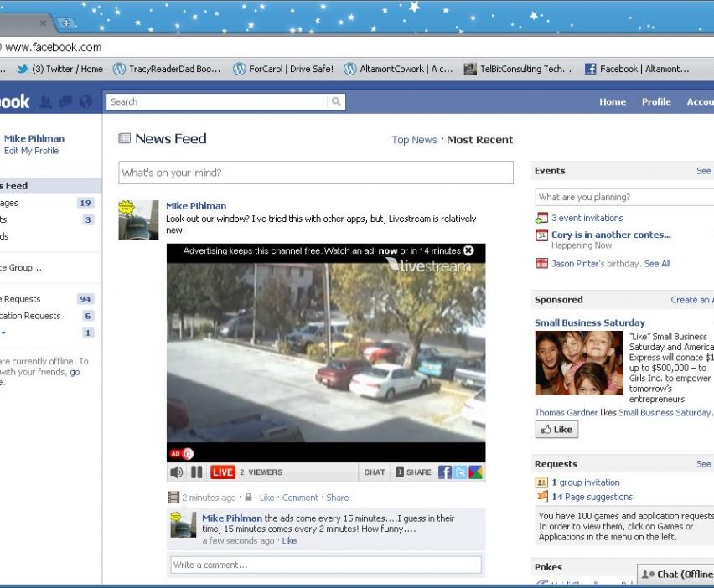Open messages icon in Facebook header

tap(65, 102)
